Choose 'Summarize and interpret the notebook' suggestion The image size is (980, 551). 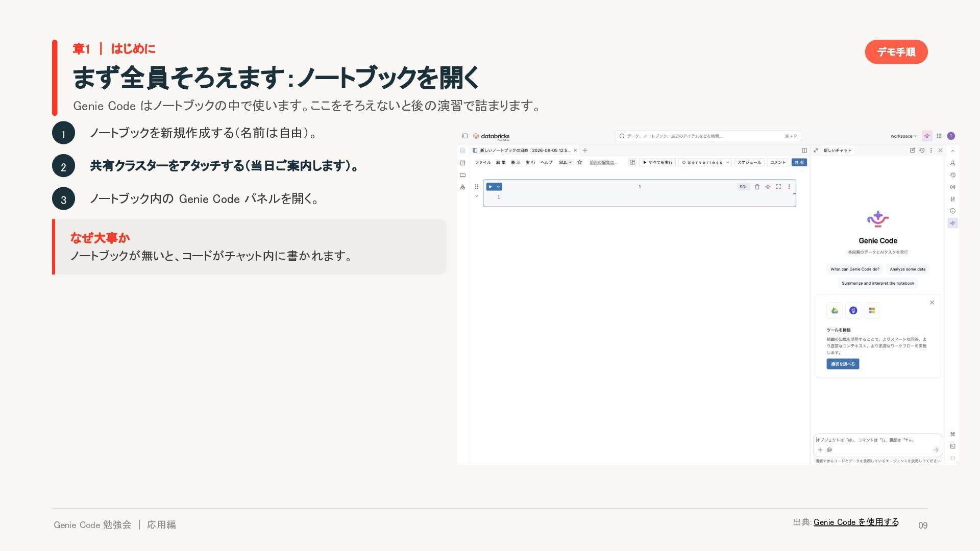(878, 283)
